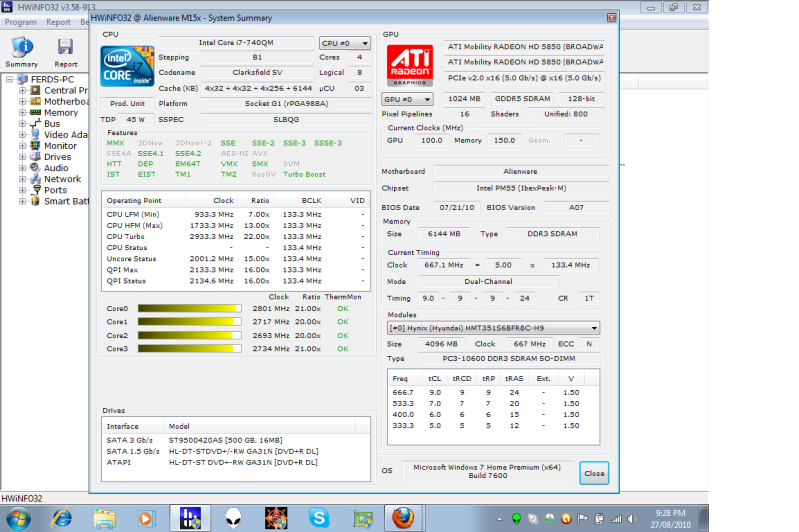Click the Clarksfield SV codename value
This screenshot has height=532, width=799.
click(x=257, y=73)
